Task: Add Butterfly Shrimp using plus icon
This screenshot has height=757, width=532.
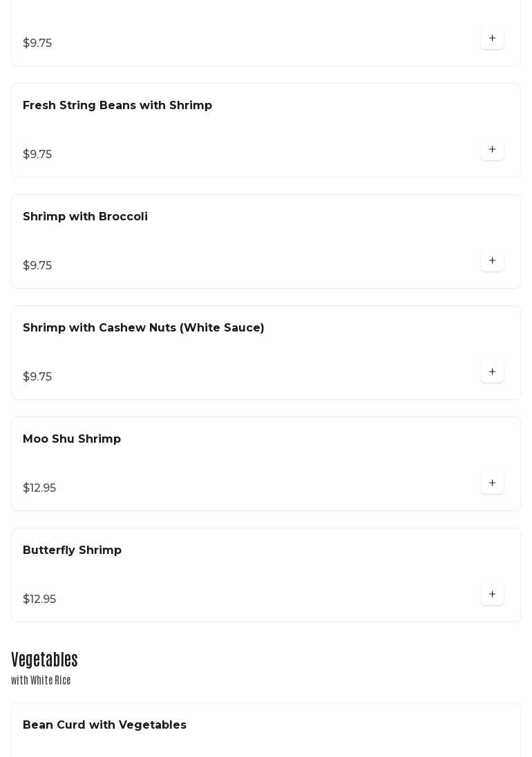Action: point(492,595)
